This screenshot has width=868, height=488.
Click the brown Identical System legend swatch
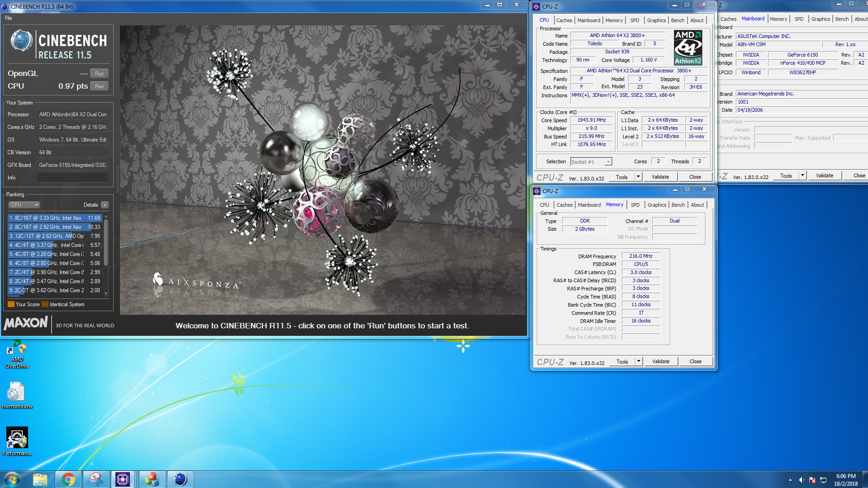point(45,304)
